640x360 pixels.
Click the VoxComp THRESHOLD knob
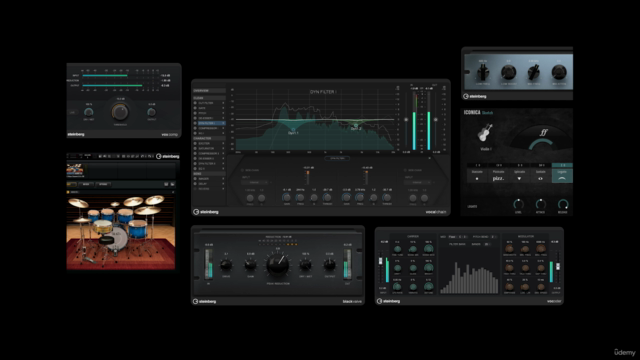point(120,111)
